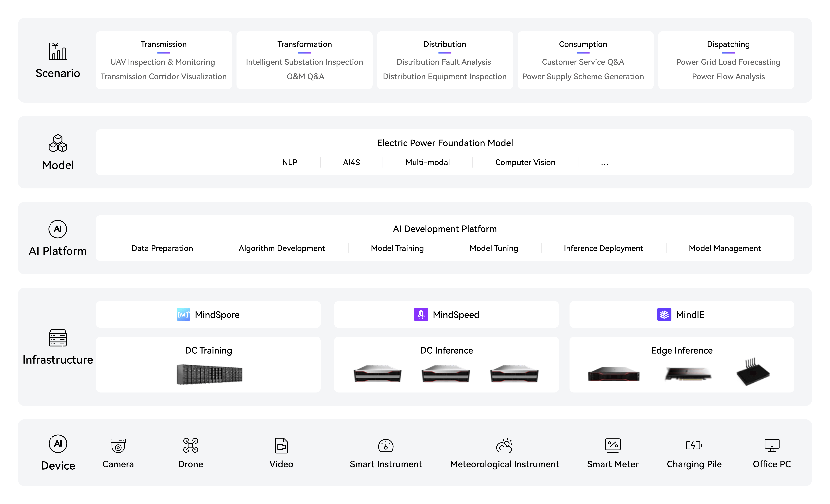830x504 pixels.
Task: Select the Video file icon
Action: point(281,445)
